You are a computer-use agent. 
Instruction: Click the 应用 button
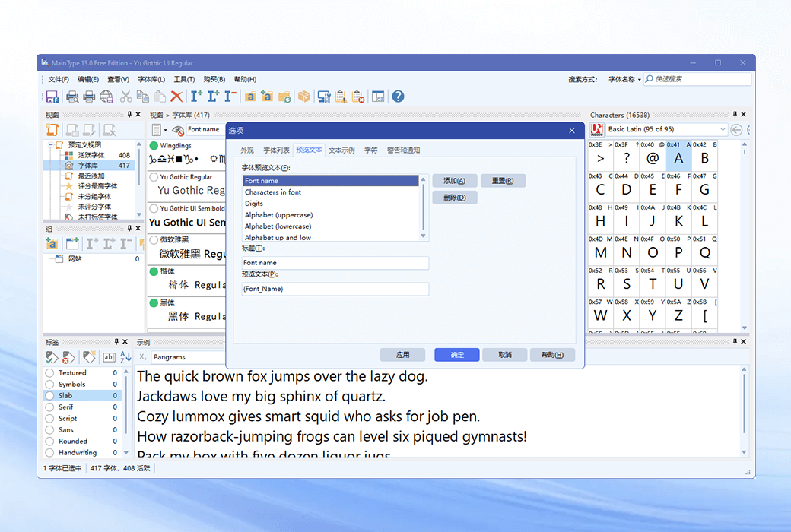point(402,355)
